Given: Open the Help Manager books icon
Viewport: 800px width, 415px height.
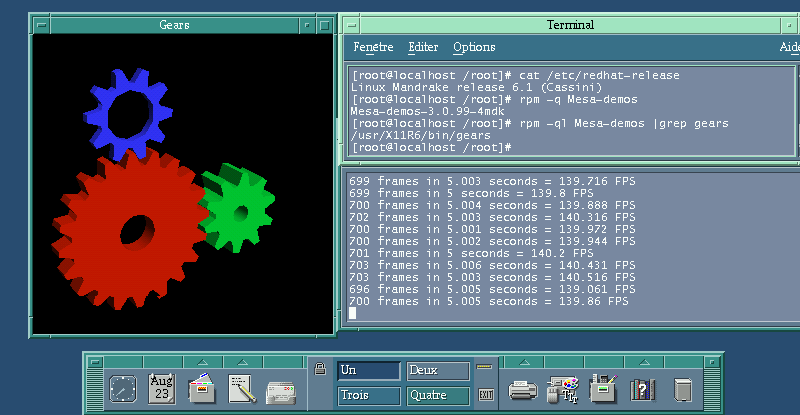Looking at the screenshot, I should (643, 390).
